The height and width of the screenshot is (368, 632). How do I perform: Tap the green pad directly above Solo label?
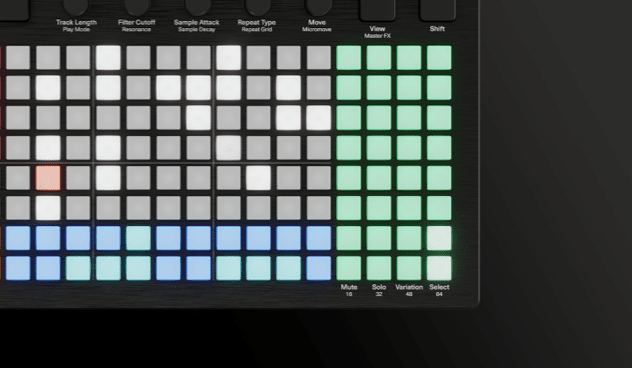pos(379,268)
